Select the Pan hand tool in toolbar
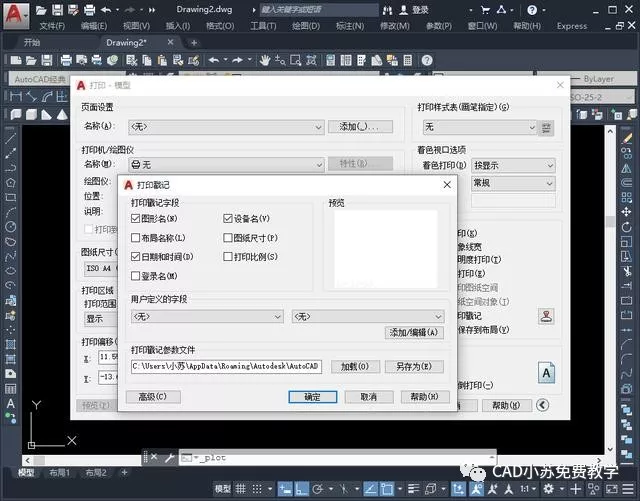The width and height of the screenshot is (640, 501). point(265,60)
